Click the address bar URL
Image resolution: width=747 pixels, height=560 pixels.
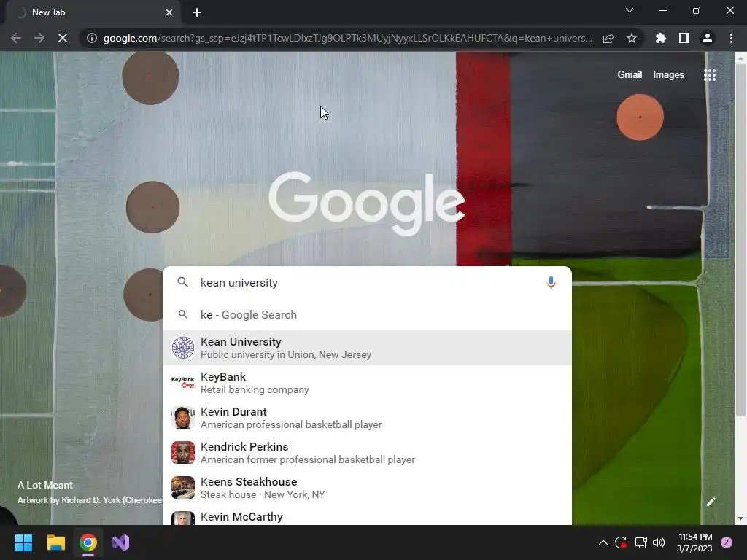tap(348, 38)
